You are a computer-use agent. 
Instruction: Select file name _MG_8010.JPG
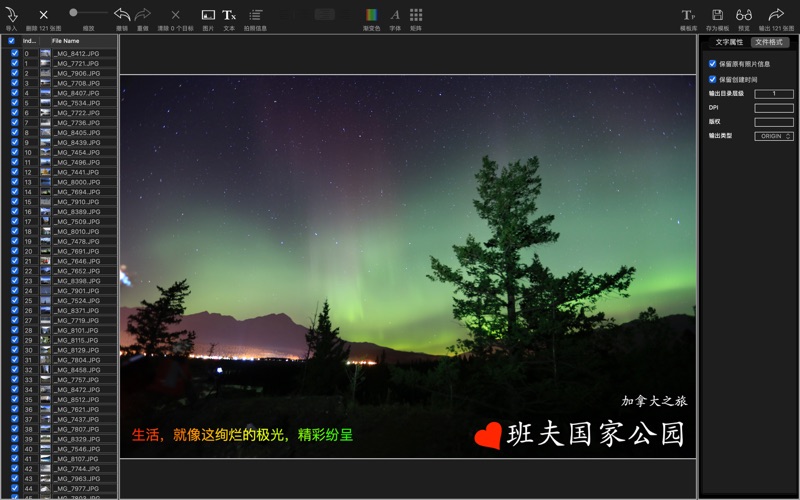point(77,231)
